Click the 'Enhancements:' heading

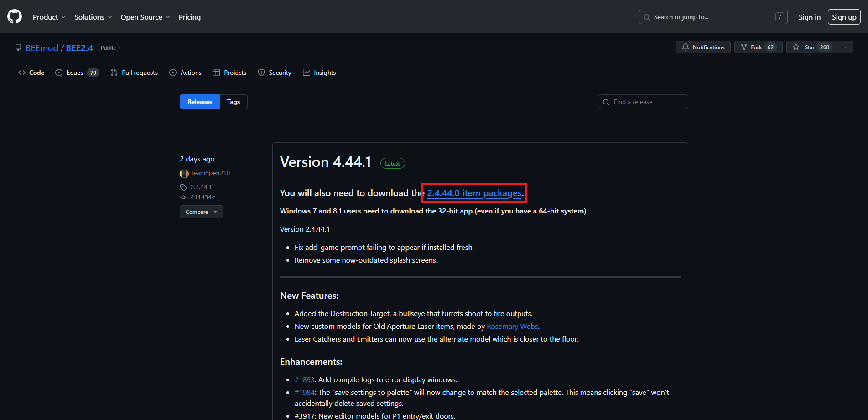[x=311, y=362]
